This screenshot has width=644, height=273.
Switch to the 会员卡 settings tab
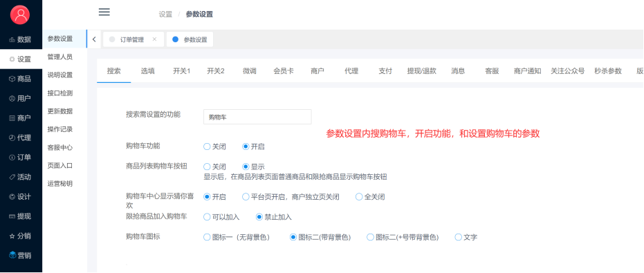pyautogui.click(x=284, y=71)
